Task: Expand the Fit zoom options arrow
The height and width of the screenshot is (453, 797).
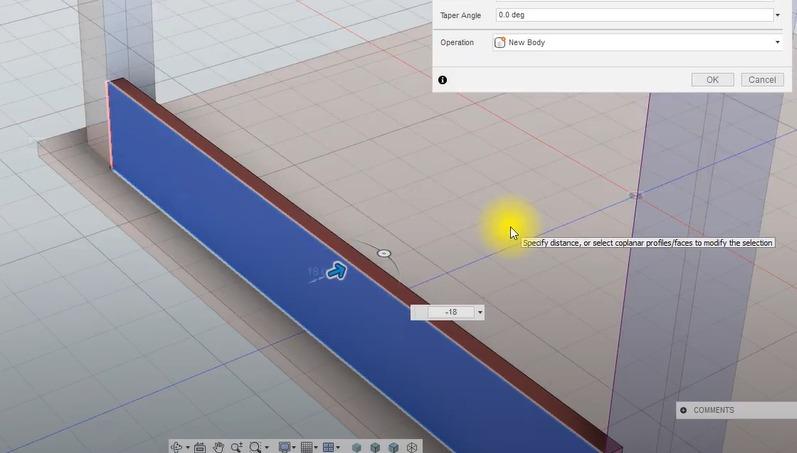Action: tap(267, 447)
